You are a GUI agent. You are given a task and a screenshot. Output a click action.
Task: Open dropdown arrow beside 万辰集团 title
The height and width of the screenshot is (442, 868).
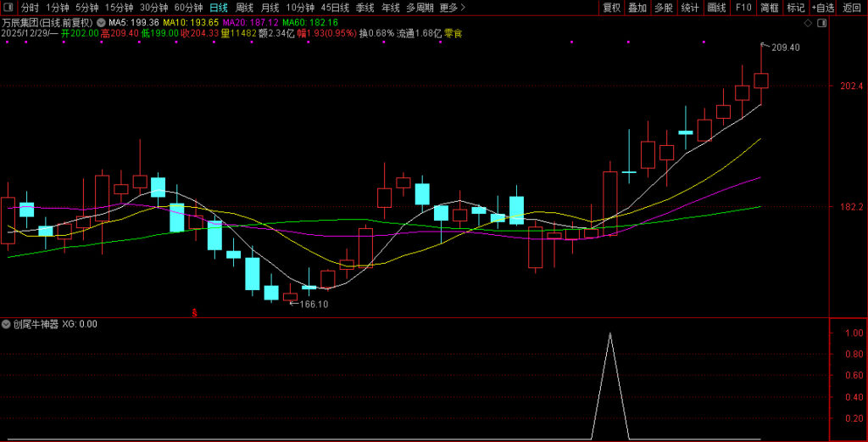102,22
